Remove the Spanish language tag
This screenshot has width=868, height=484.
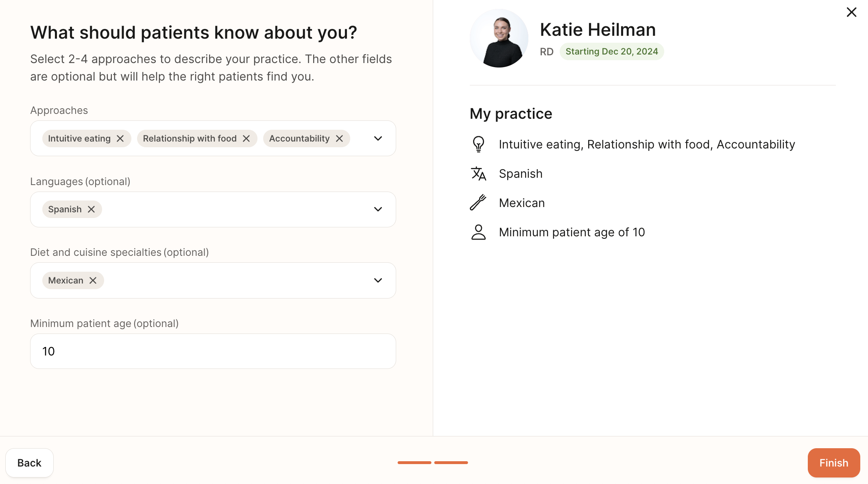point(91,209)
